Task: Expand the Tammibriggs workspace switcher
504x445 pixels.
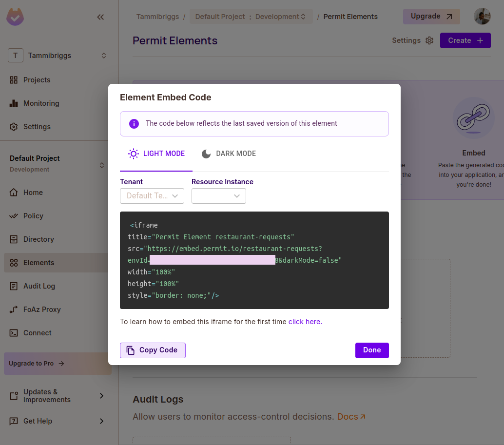Action: pos(58,56)
